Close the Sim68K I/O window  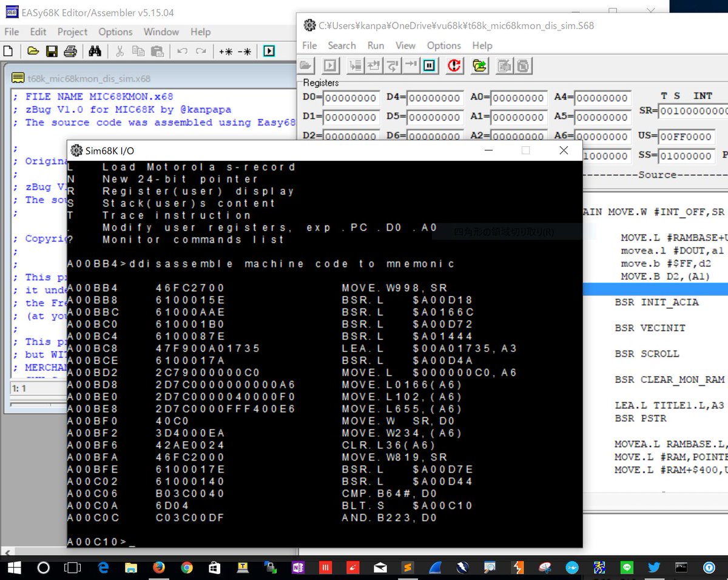coord(564,150)
